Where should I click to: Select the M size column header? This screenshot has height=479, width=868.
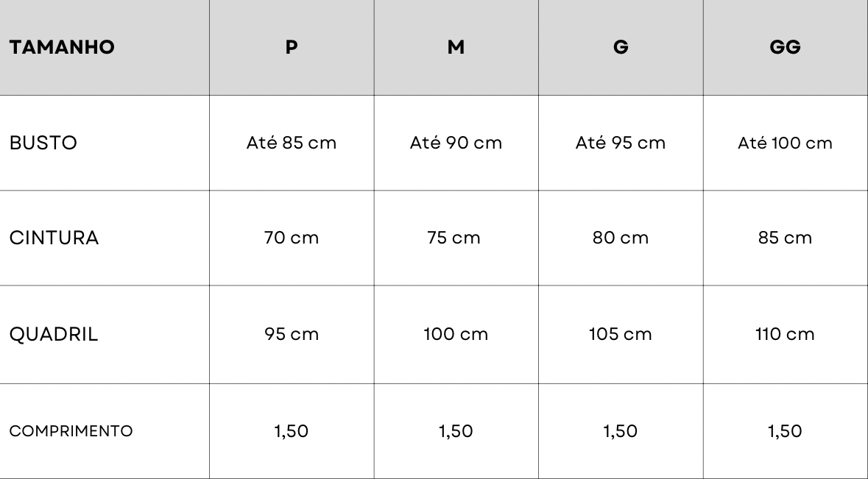tap(456, 48)
